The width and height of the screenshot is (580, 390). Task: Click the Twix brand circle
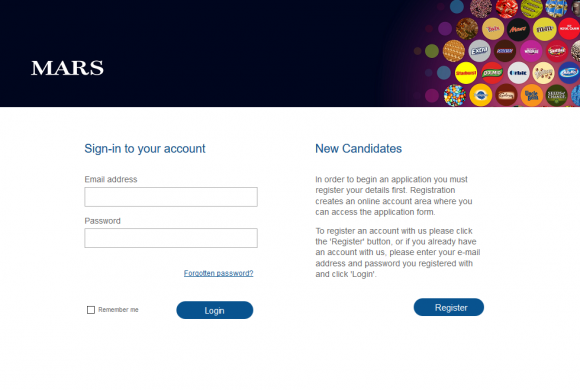pos(493,29)
